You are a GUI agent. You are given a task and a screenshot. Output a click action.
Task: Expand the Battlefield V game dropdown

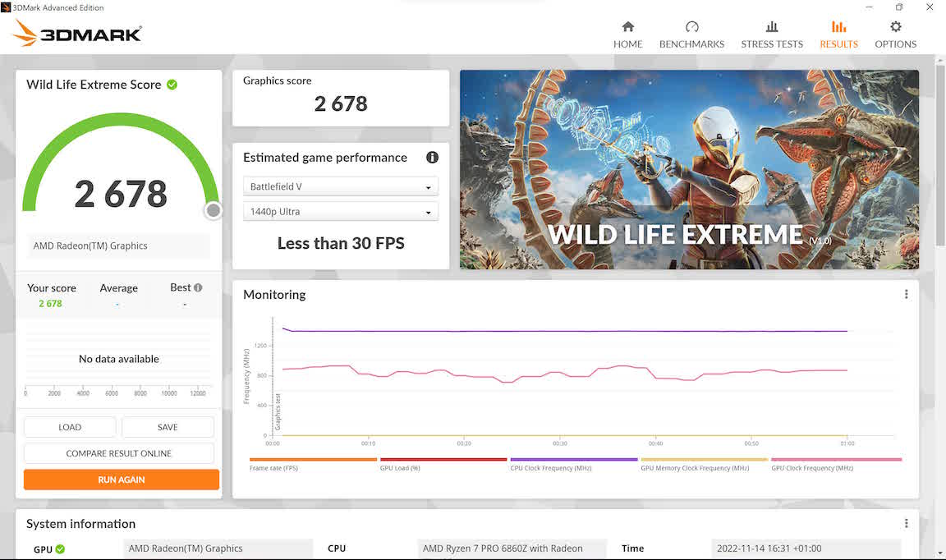(x=341, y=187)
